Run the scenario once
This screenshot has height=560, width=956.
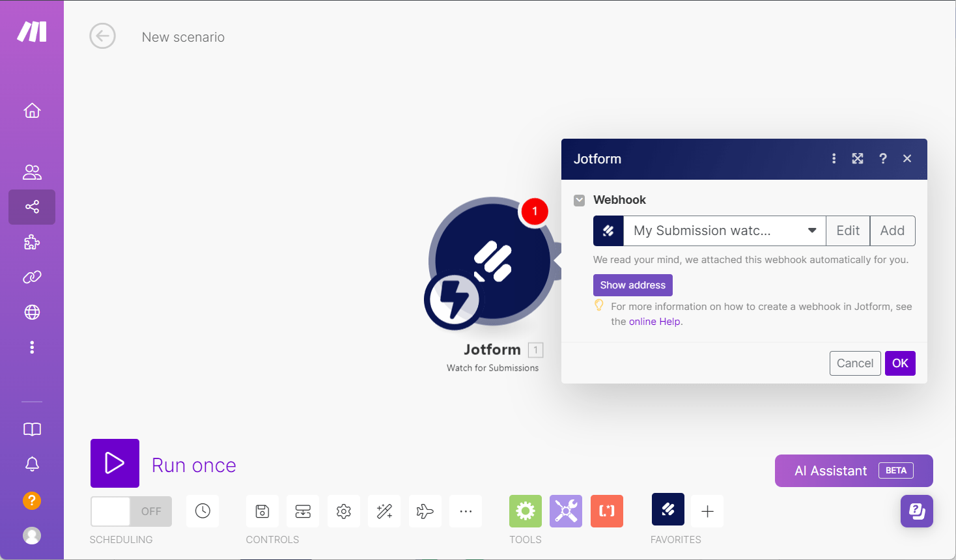[115, 463]
